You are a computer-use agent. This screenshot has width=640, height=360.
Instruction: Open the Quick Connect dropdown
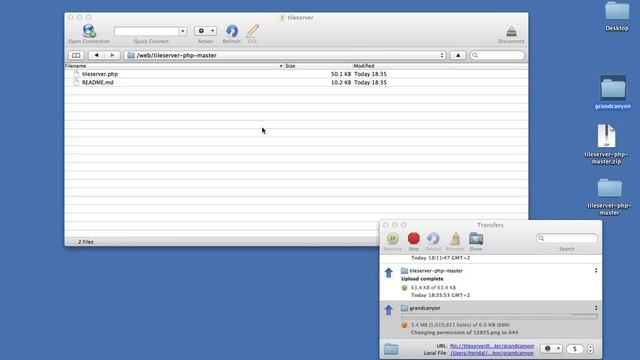tap(183, 31)
